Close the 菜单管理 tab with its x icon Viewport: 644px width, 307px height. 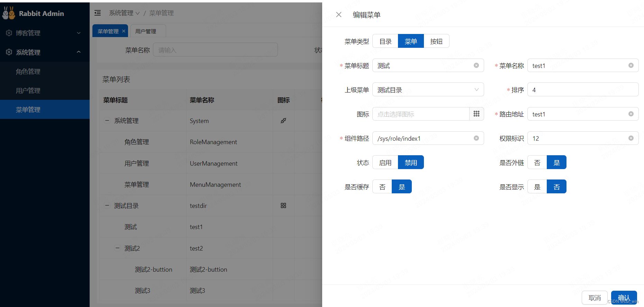[124, 31]
